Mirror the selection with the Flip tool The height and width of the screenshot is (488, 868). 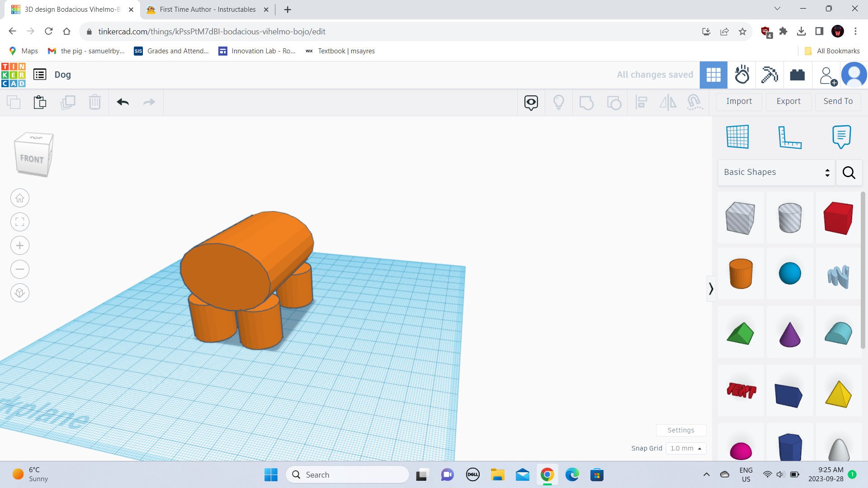668,103
